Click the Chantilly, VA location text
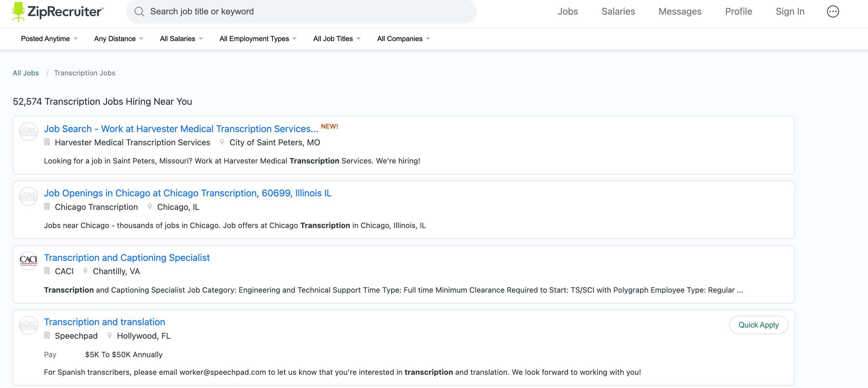The height and width of the screenshot is (388, 868). (116, 271)
